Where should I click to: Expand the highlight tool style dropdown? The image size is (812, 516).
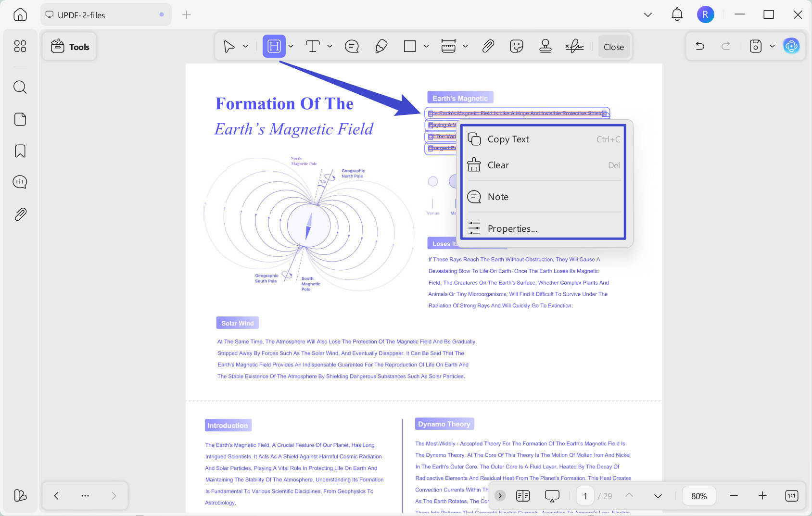291,46
